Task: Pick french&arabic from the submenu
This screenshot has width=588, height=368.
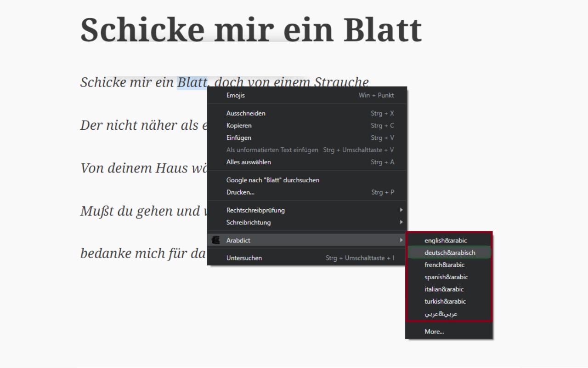Action: click(x=444, y=265)
